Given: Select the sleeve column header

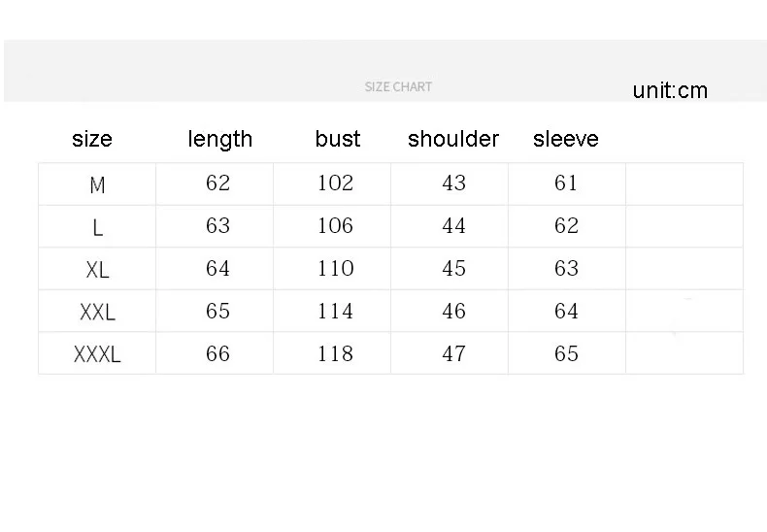Looking at the screenshot, I should coord(566,139).
